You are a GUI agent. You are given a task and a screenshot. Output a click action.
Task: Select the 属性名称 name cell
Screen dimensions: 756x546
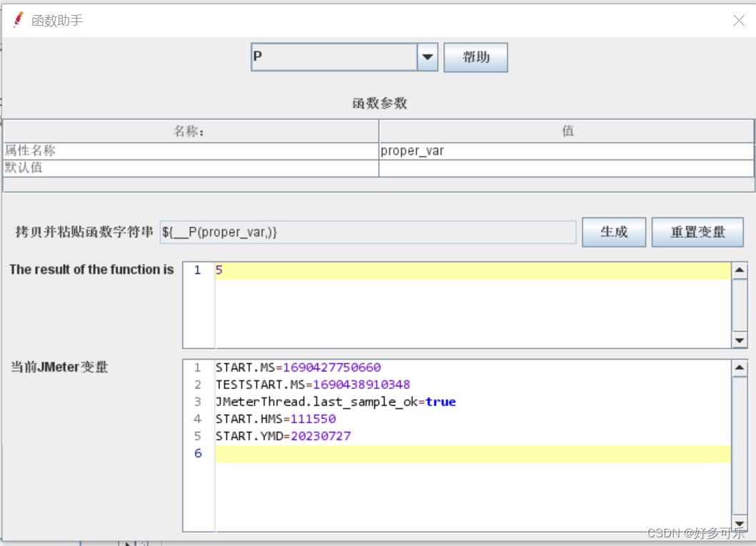point(191,151)
